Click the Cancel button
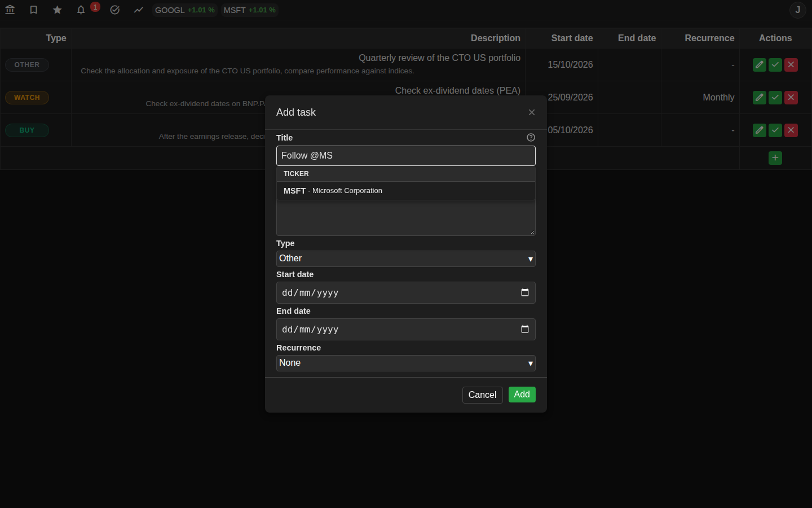Screen dimensions: 812x508 pos(483,395)
